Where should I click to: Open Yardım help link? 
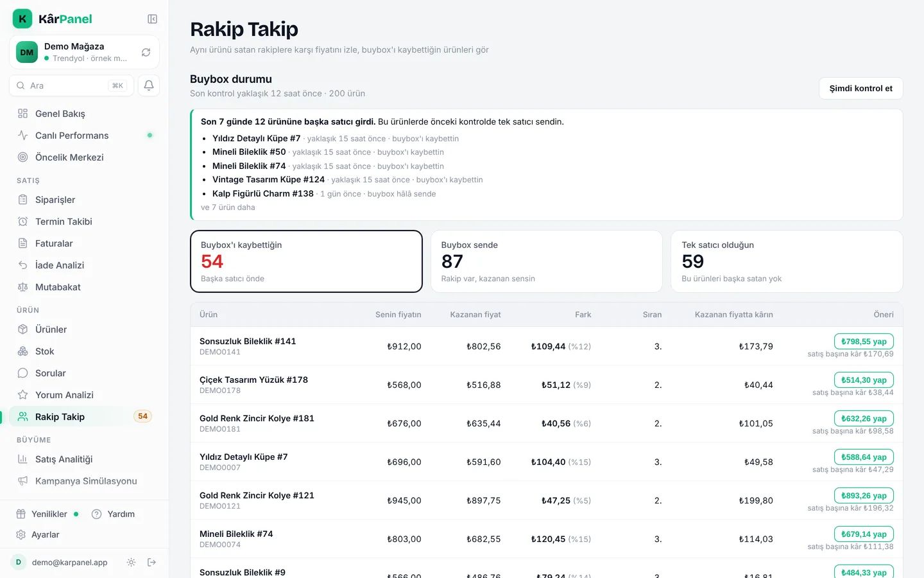(114, 514)
